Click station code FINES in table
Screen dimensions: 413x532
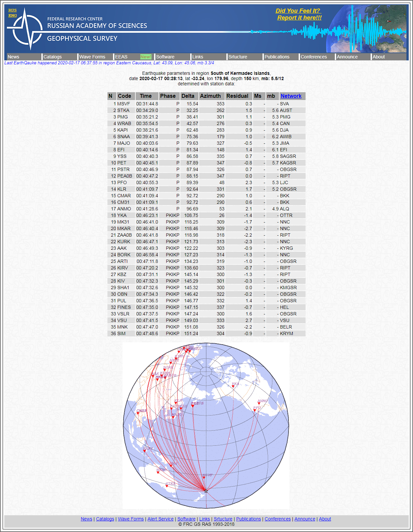pos(124,307)
